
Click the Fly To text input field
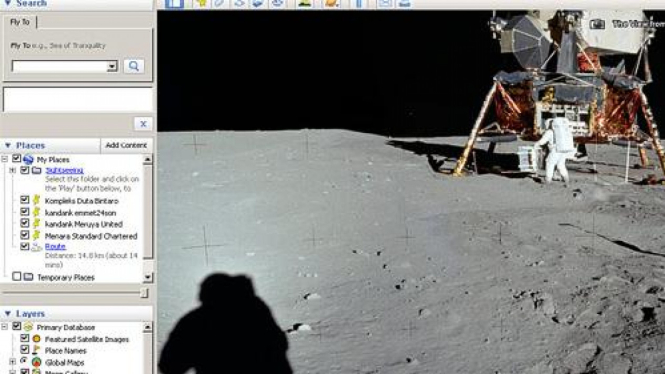click(x=59, y=66)
